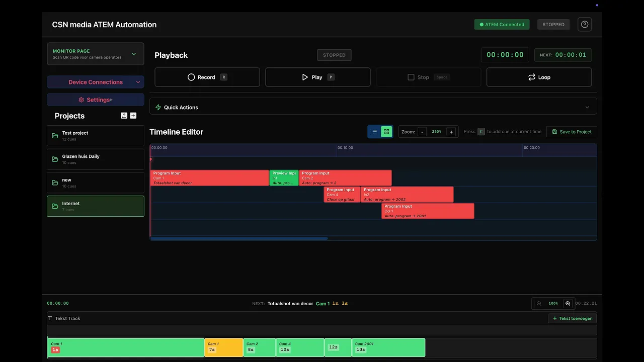Decrease timeline zoom with minus button
This screenshot has width=644, height=362.
[422, 132]
